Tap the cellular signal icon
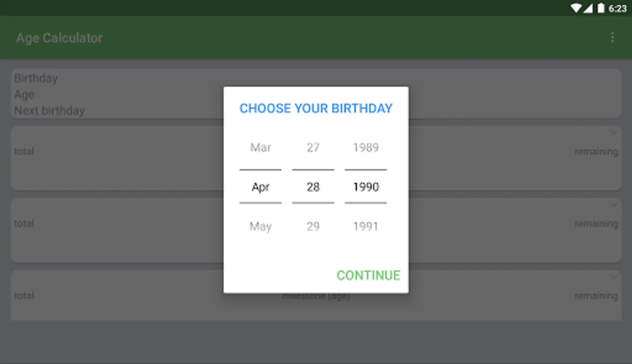The image size is (632, 364). click(588, 8)
